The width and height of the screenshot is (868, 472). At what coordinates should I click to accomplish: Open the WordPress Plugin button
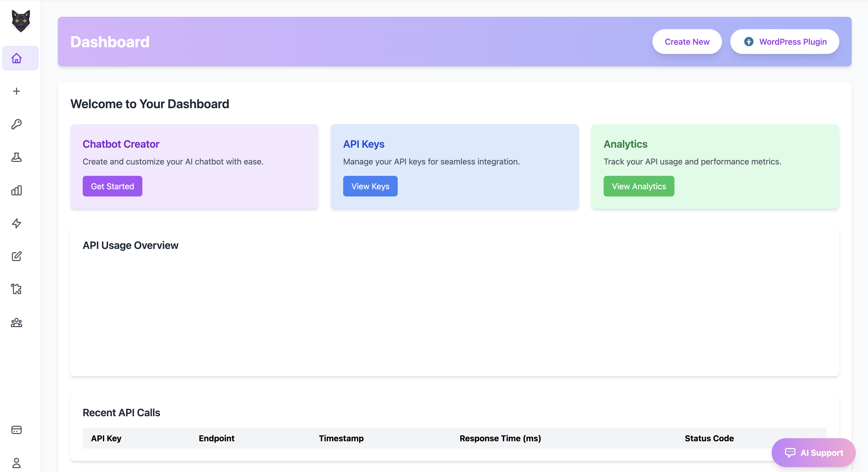click(785, 42)
